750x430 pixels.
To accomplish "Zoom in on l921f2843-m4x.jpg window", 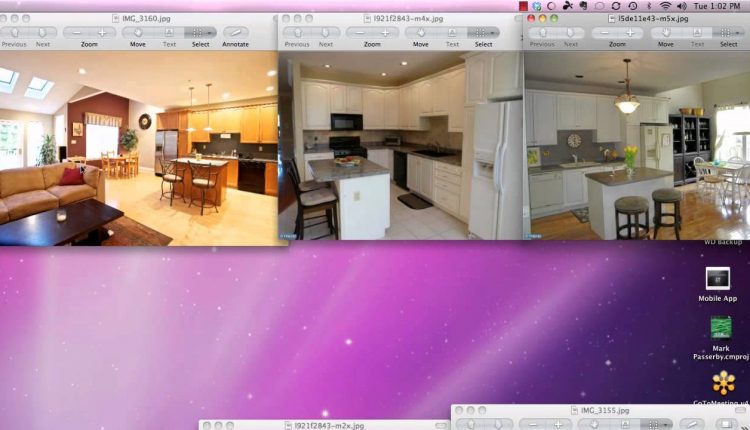I will (x=386, y=33).
